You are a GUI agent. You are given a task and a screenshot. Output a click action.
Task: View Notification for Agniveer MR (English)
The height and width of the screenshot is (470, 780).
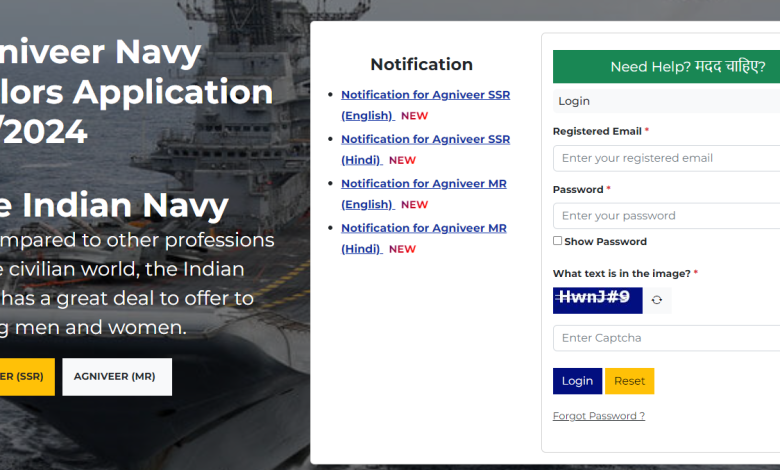[423, 184]
